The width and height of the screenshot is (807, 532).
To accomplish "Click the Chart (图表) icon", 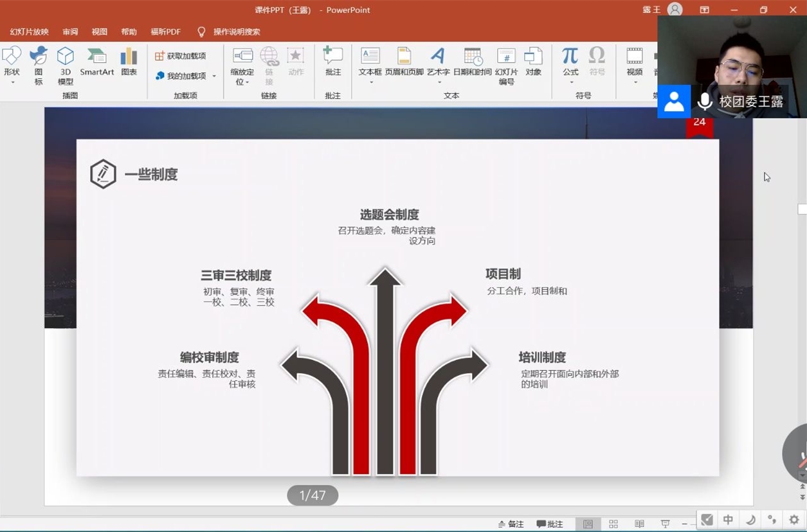I will click(x=129, y=62).
